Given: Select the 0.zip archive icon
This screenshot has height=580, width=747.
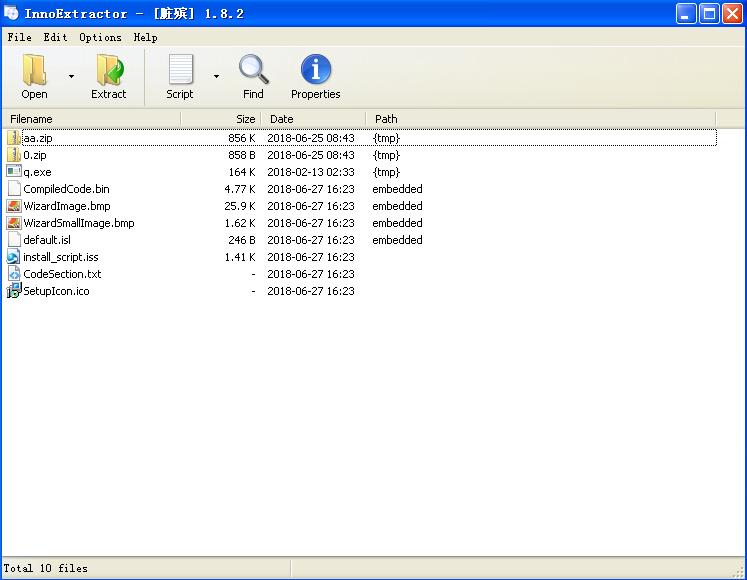Looking at the screenshot, I should (13, 155).
